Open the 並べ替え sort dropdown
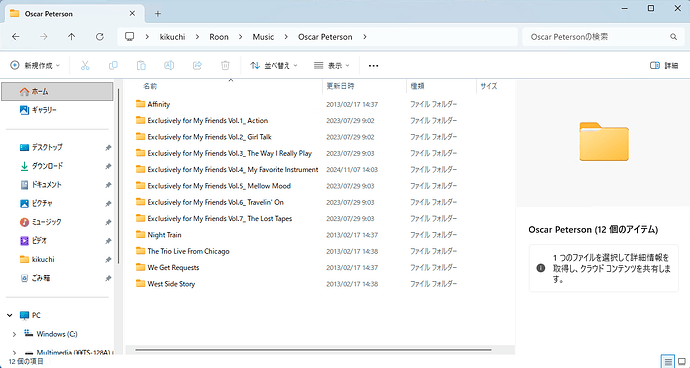The height and width of the screenshot is (368, 690). [273, 66]
